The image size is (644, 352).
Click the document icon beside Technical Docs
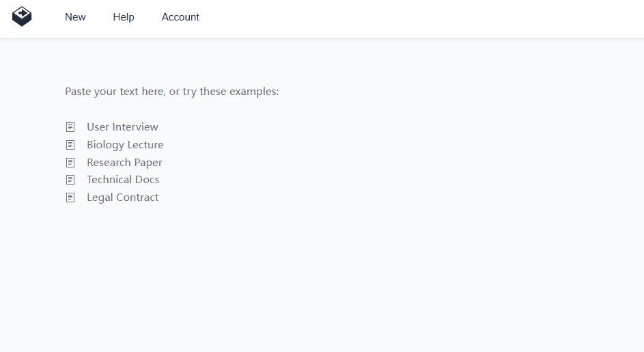tap(70, 180)
